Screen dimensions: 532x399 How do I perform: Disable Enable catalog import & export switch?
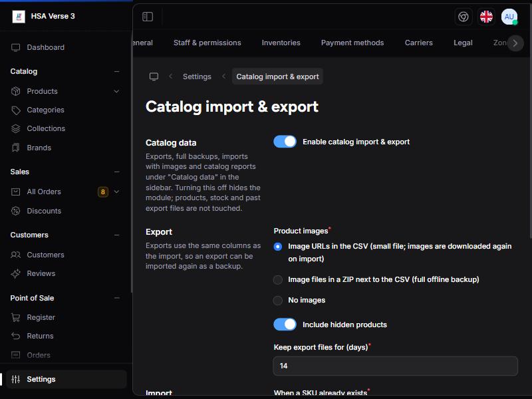(285, 142)
